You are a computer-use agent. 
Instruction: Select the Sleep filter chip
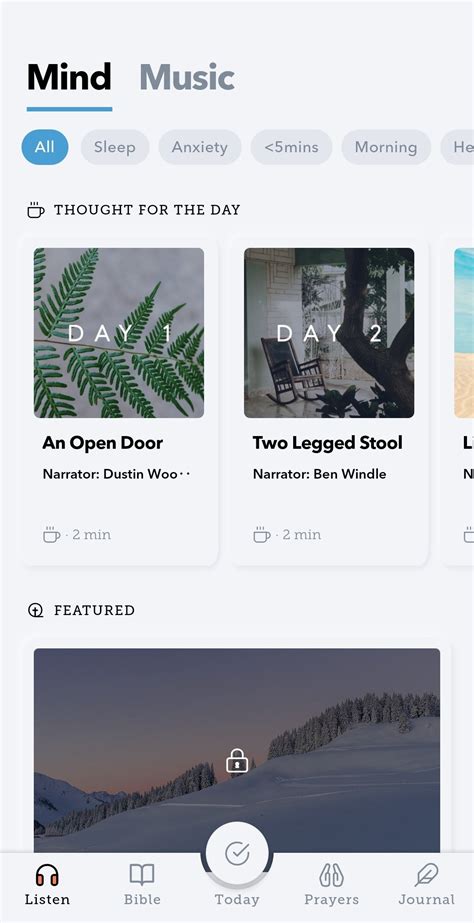coord(115,147)
